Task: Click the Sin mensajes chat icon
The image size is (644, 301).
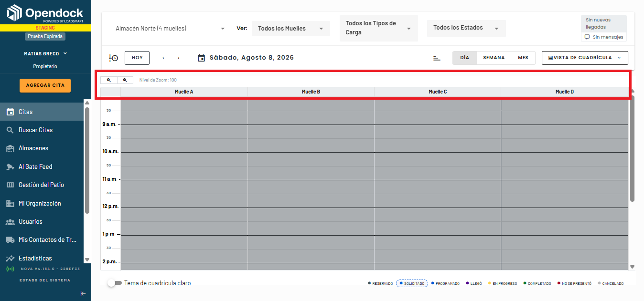Action: coord(587,37)
